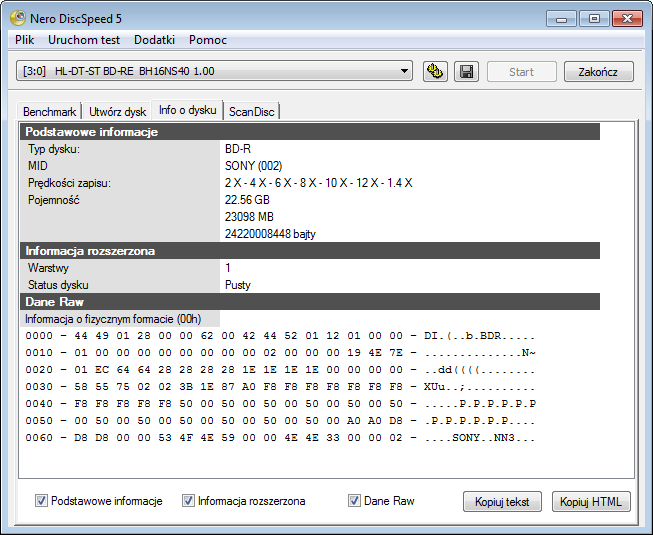Click the hex data row starting 0000

(x=280, y=336)
